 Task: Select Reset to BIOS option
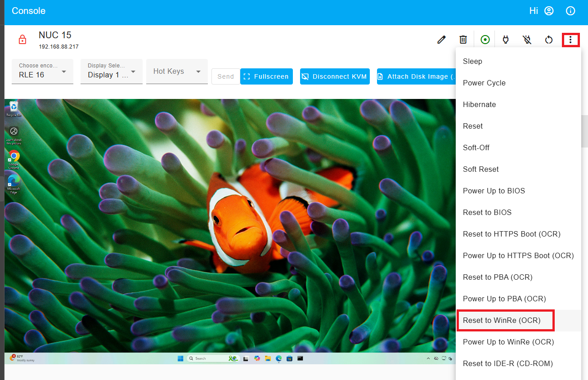click(487, 212)
